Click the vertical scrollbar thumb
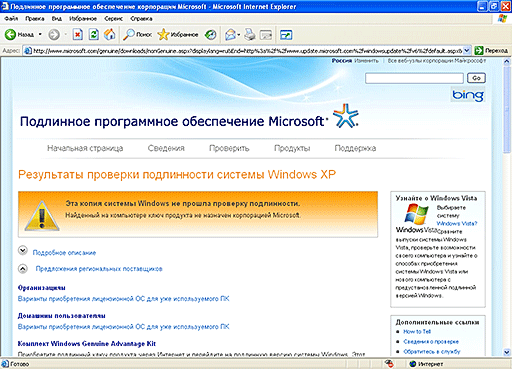The width and height of the screenshot is (512, 369). pos(507,110)
